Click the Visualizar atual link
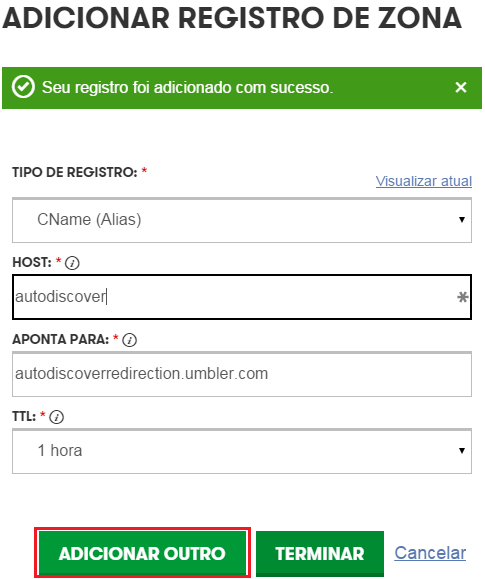Viewport: 485px width, 579px height. click(424, 181)
